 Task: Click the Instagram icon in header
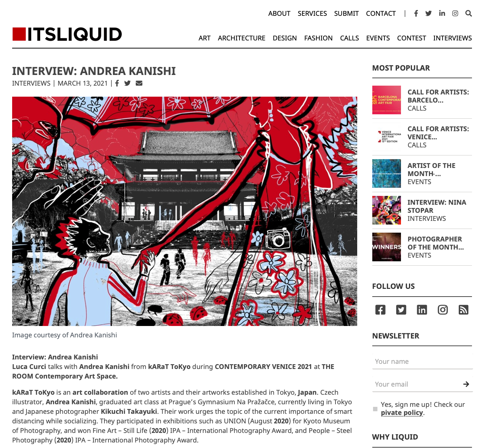pos(455,13)
